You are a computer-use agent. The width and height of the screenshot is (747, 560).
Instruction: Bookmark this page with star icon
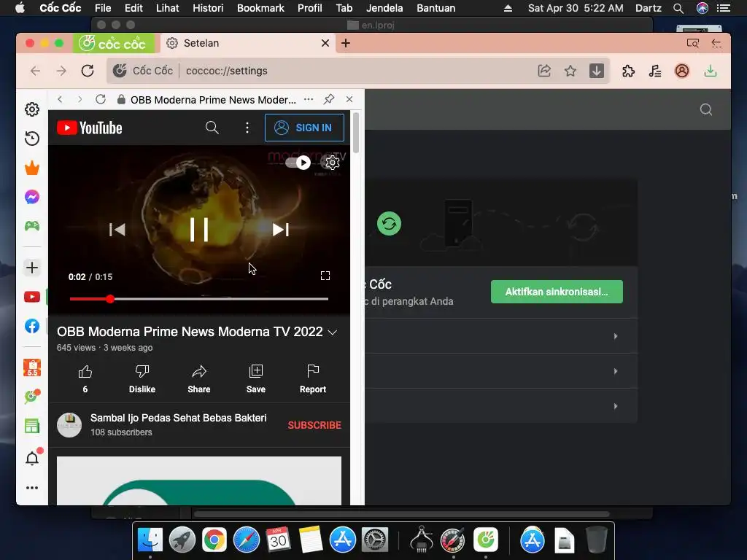click(570, 71)
